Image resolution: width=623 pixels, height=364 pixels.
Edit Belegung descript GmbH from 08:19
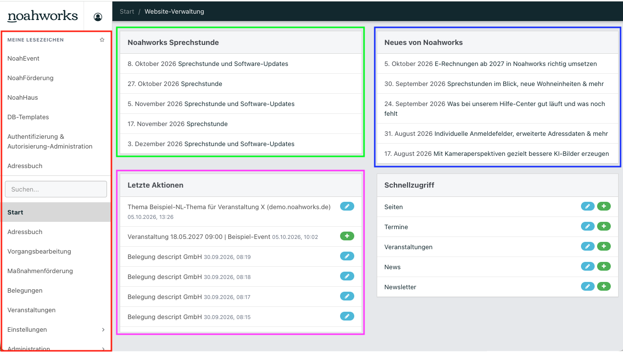[347, 256]
